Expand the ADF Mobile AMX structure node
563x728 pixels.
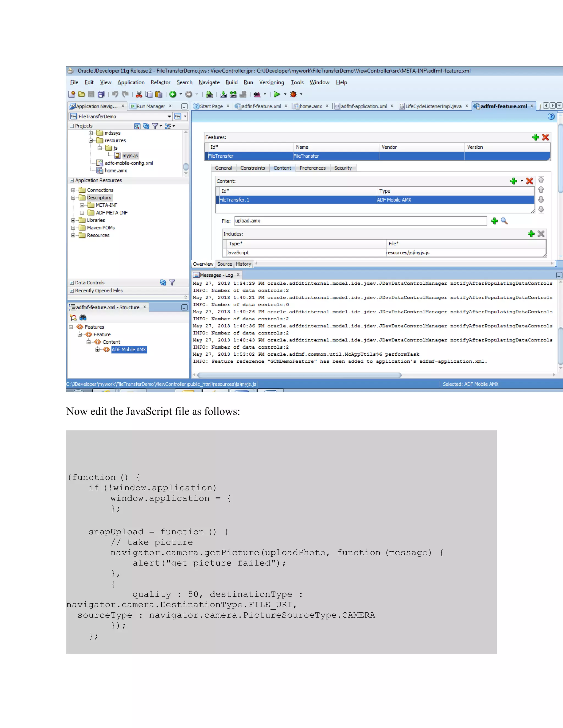point(97,350)
